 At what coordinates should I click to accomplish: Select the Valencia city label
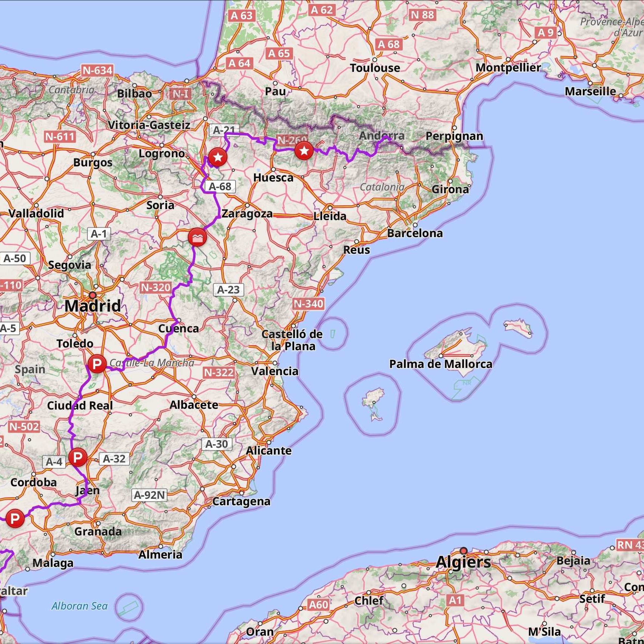pyautogui.click(x=275, y=371)
